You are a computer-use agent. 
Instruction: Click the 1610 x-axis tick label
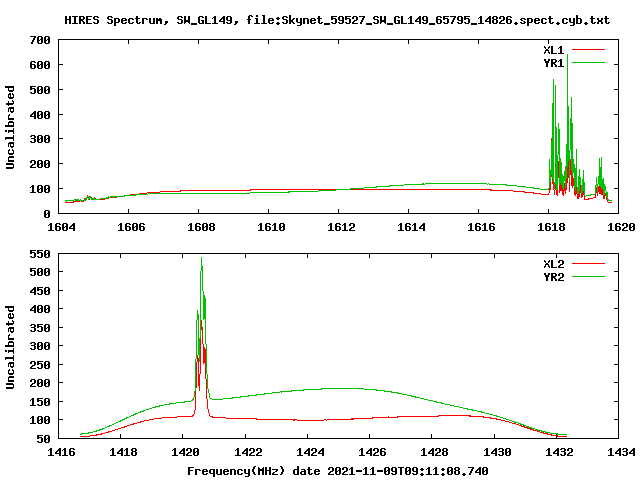[271, 227]
